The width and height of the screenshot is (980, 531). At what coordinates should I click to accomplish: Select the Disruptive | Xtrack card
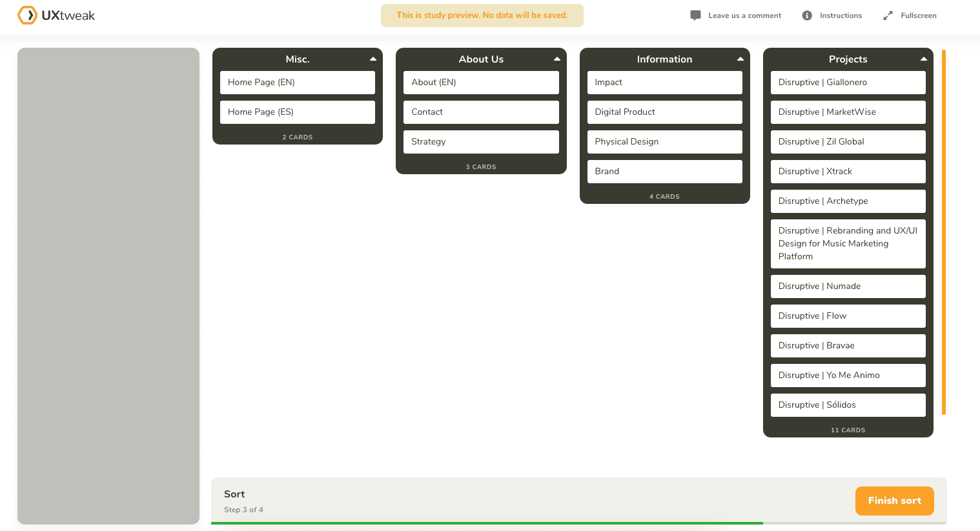[x=848, y=171]
